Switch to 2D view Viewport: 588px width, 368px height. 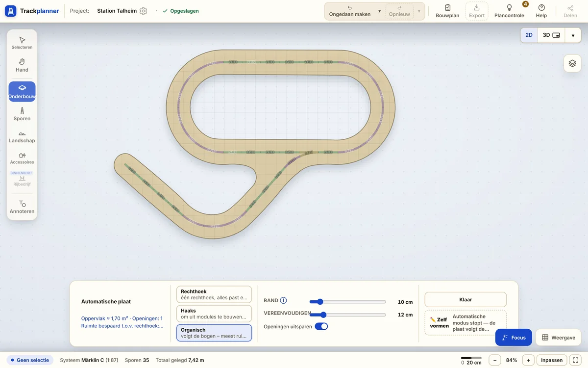point(529,35)
